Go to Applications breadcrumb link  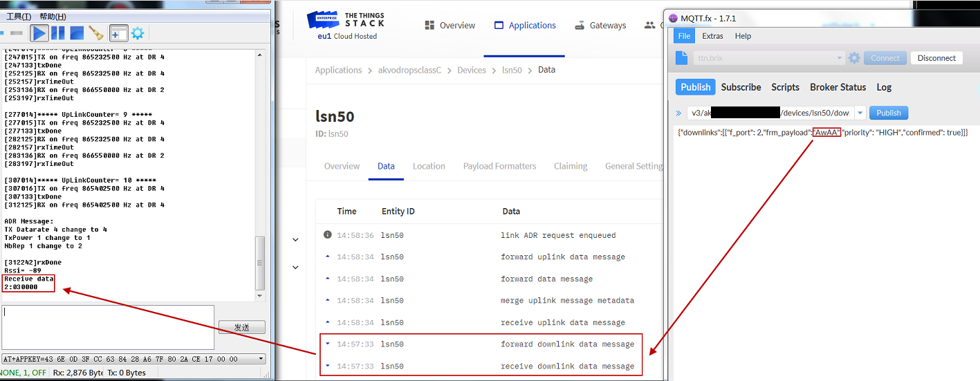point(338,70)
